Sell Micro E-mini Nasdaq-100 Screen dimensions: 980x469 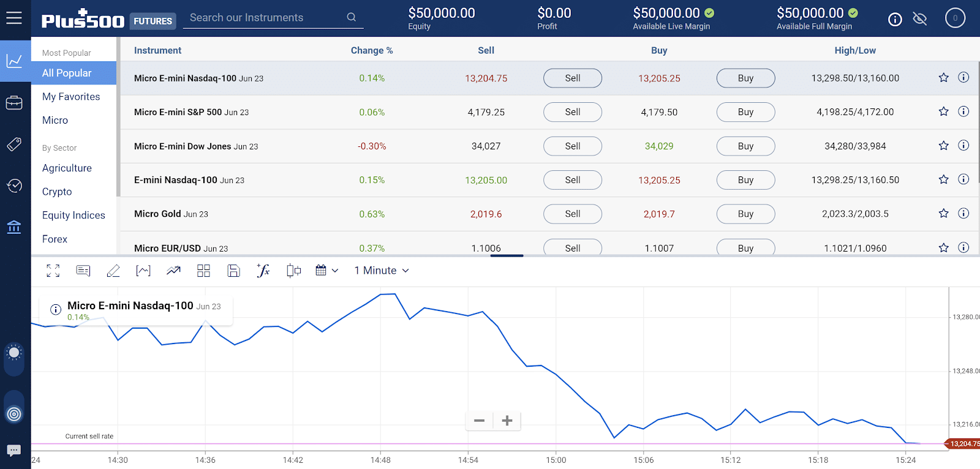pos(573,78)
